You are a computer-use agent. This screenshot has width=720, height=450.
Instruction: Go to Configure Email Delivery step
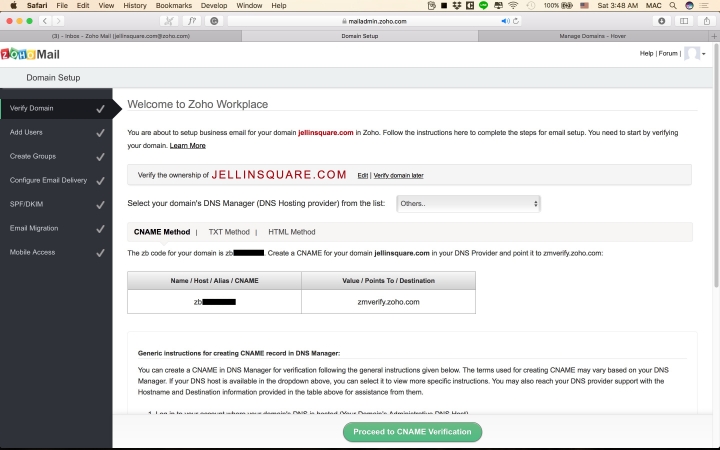pyautogui.click(x=56, y=180)
